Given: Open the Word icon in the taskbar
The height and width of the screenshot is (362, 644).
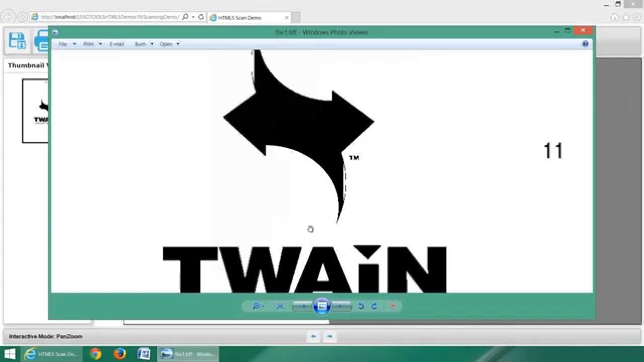Looking at the screenshot, I should 144,354.
